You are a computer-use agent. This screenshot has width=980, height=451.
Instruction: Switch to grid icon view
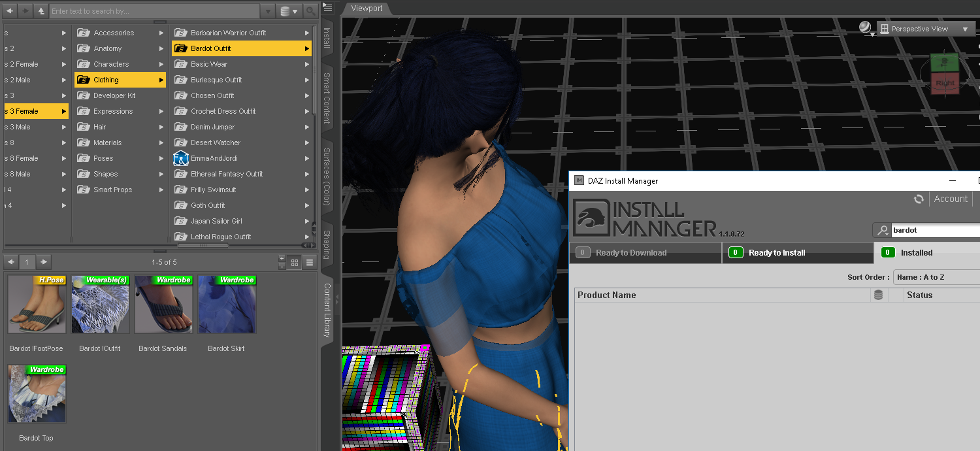(x=295, y=262)
